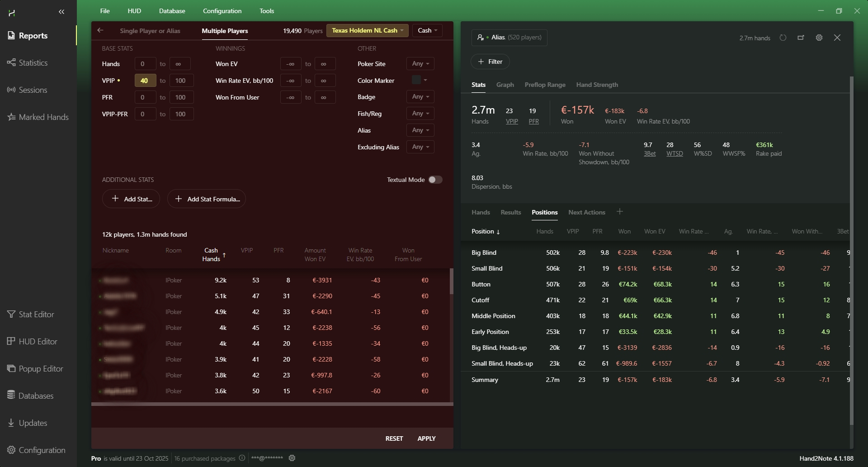Add a new tab with plus icon

click(x=619, y=212)
